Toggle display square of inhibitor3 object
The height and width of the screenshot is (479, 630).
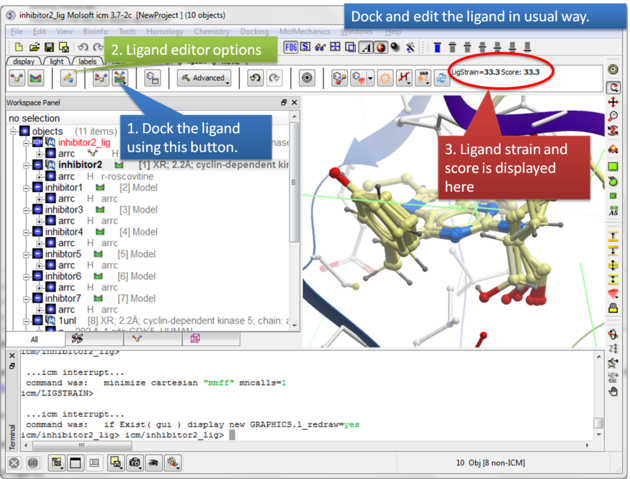36,210
